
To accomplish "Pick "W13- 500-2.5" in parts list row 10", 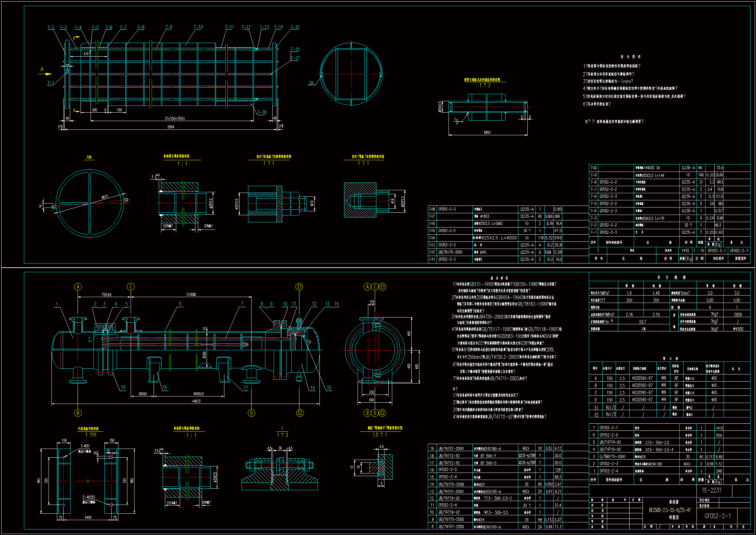I will point(496,513).
